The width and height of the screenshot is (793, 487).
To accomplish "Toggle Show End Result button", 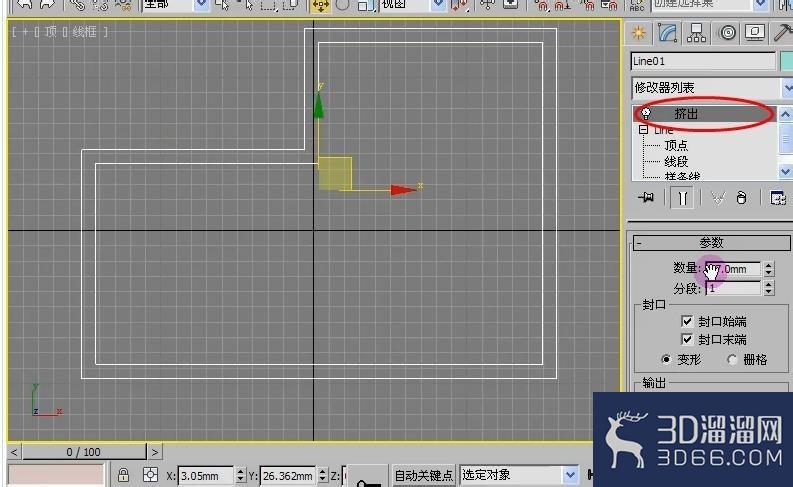I will click(682, 198).
